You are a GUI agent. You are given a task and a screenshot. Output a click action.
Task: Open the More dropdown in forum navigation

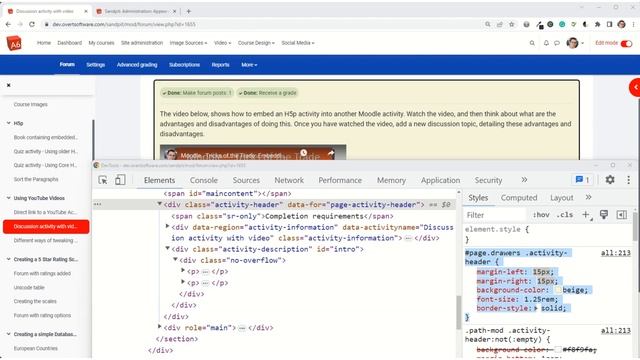(x=249, y=65)
